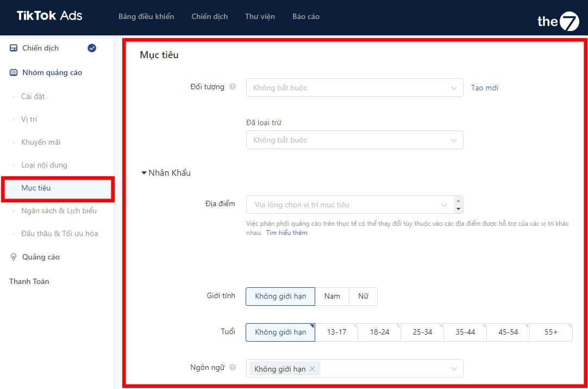Select Nữ gender option
Viewport: 588px width, 389px height.
click(x=362, y=296)
